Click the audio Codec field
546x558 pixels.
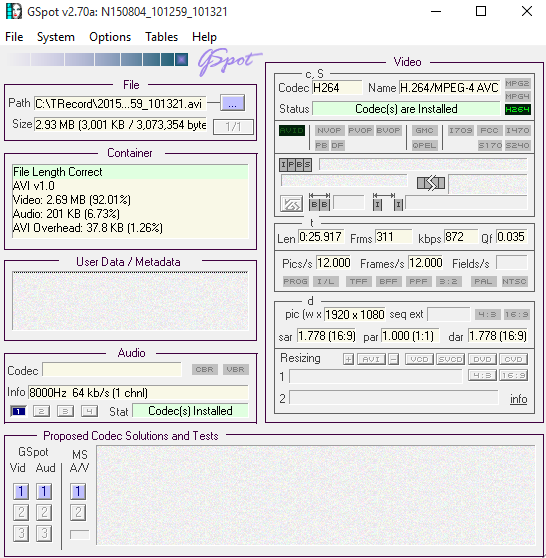[112, 370]
